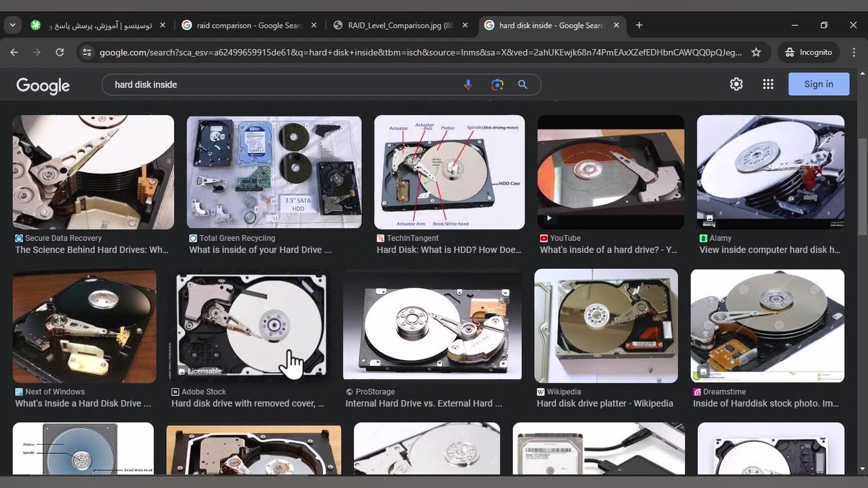This screenshot has height=488, width=868.
Task: Click the Dreamstime source favicon
Action: pos(697,392)
